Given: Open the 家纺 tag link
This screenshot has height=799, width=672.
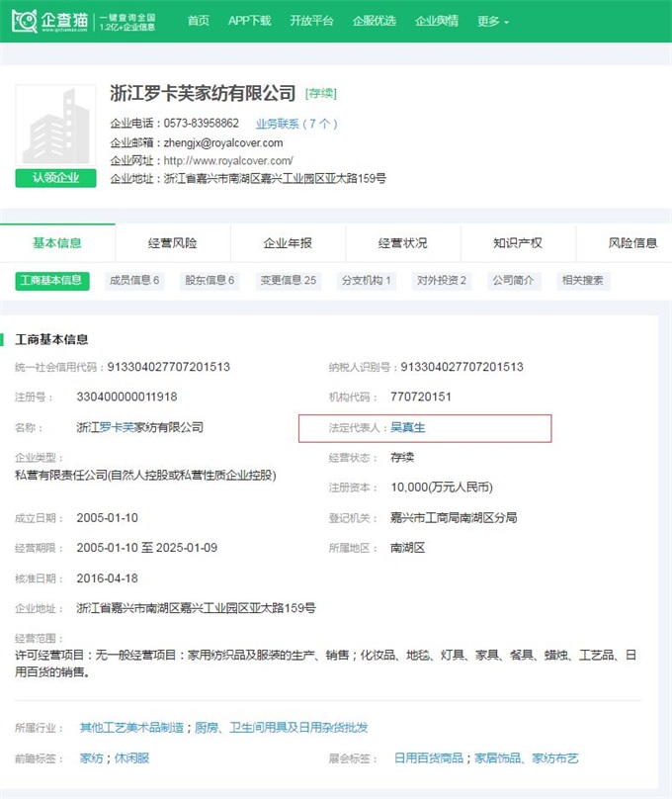Looking at the screenshot, I should (x=92, y=758).
